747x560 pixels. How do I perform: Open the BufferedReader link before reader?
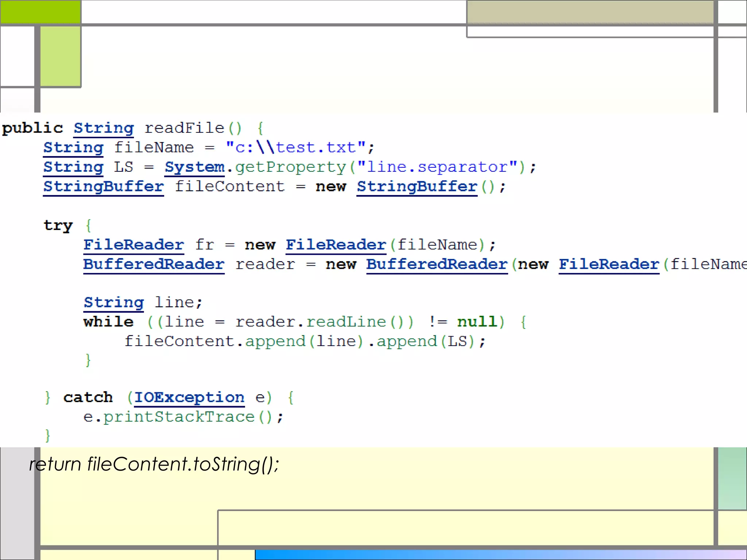154,264
